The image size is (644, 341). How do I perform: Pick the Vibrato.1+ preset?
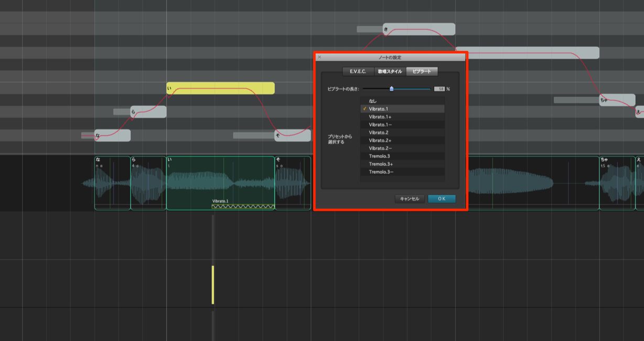click(x=403, y=116)
